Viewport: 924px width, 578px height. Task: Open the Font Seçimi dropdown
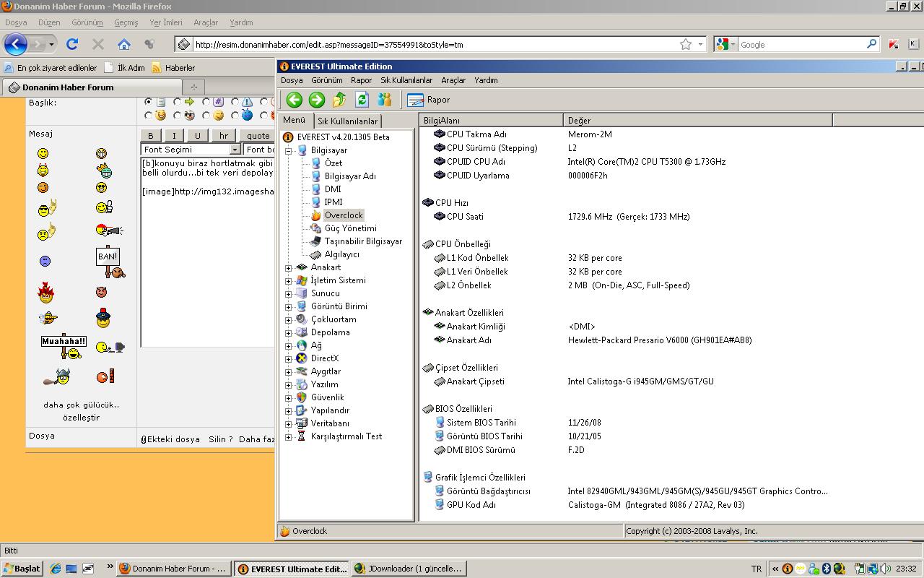click(235, 150)
